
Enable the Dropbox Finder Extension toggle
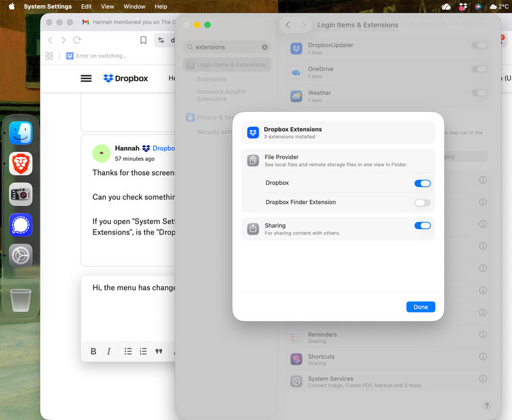(422, 203)
